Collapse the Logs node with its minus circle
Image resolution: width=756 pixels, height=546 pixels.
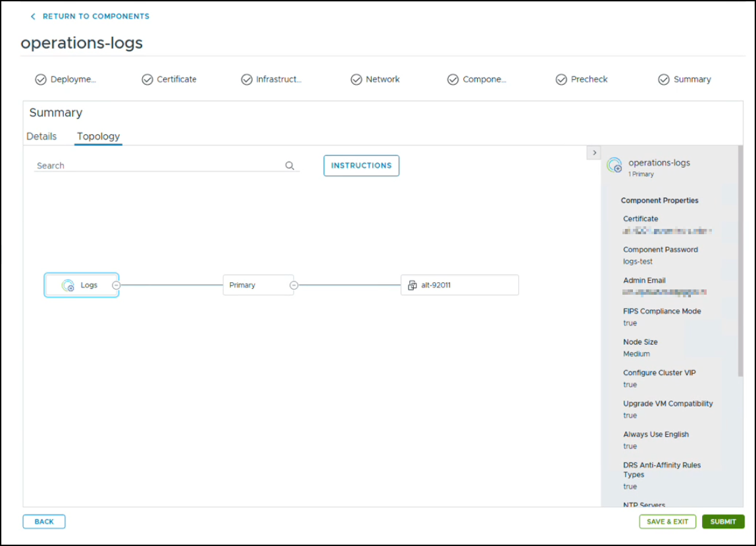pos(116,285)
